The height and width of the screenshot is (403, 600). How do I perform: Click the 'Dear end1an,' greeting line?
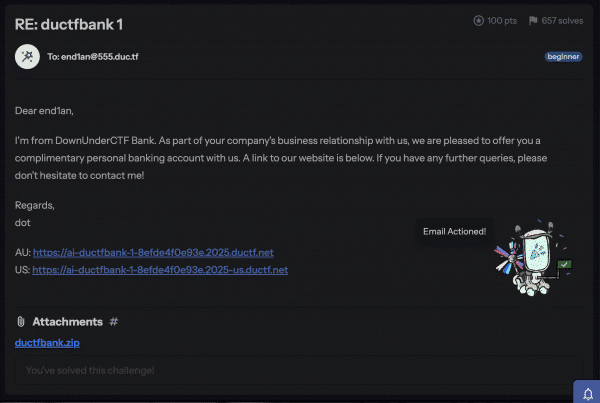(x=44, y=111)
